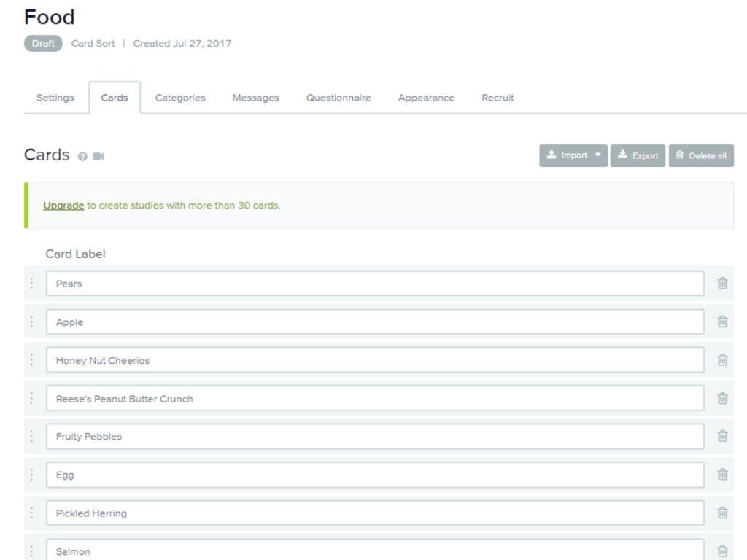Delete the Apple card with trash icon
The height and width of the screenshot is (560, 747).
pos(722,322)
